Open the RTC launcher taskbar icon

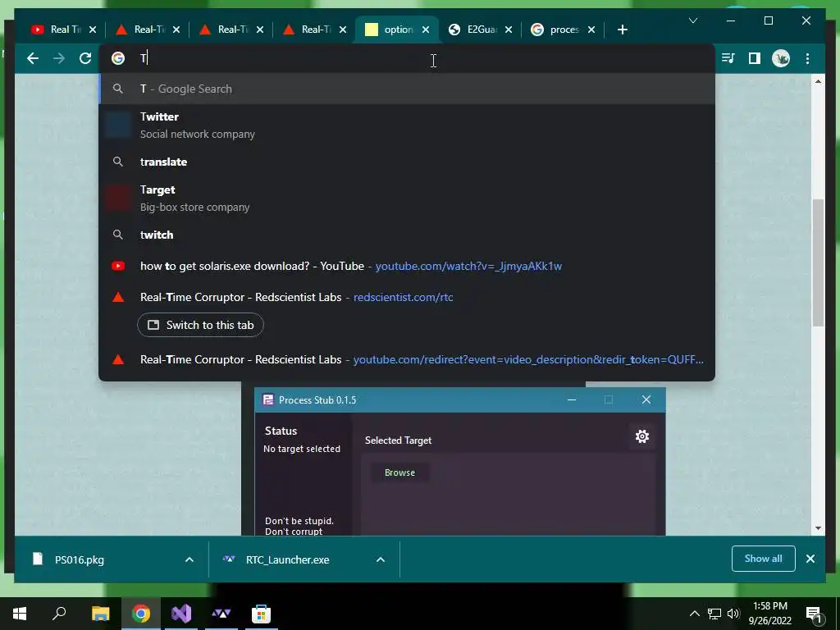point(221,614)
